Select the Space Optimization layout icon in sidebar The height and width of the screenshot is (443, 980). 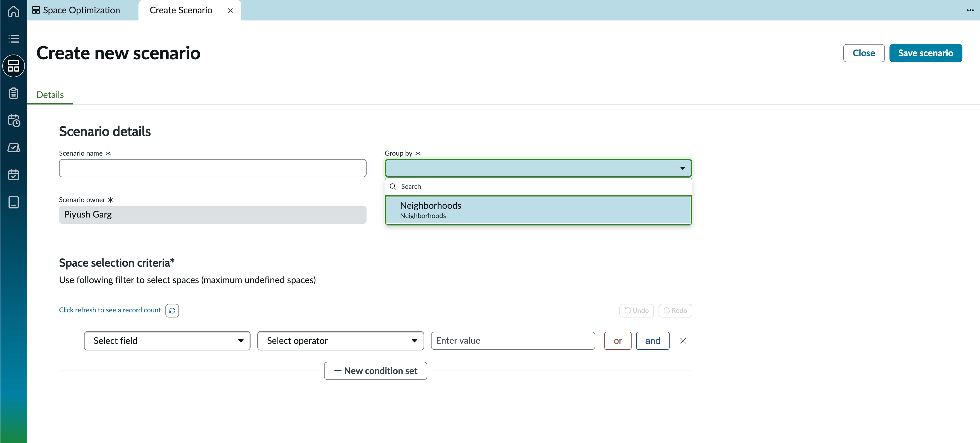[x=14, y=66]
